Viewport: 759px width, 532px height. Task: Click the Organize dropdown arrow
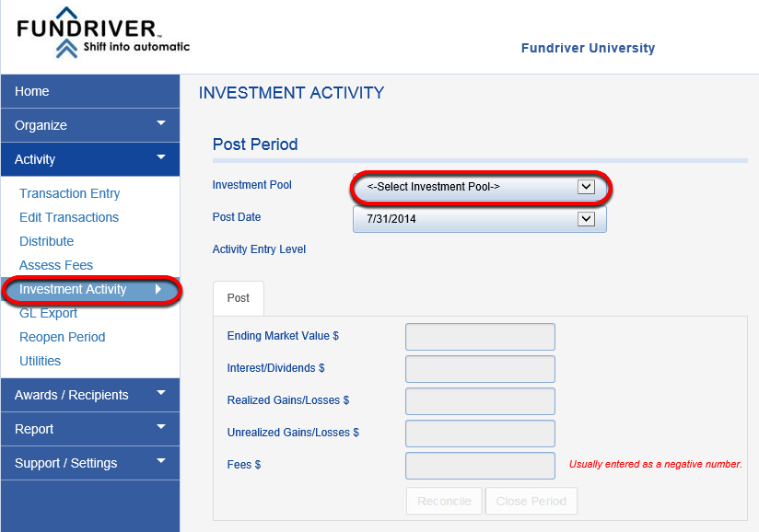pos(161,123)
